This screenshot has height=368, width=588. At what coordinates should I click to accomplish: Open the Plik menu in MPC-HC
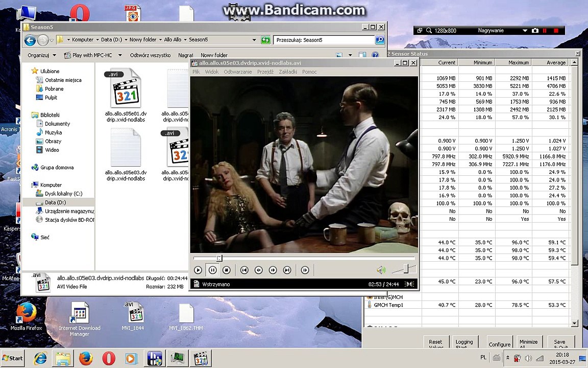coord(196,72)
